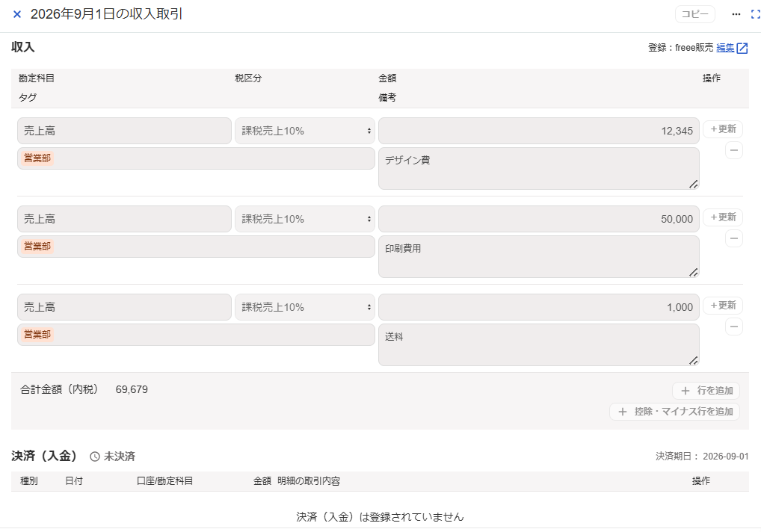
Task: Click the 未決済 status clock icon
Action: (x=95, y=457)
